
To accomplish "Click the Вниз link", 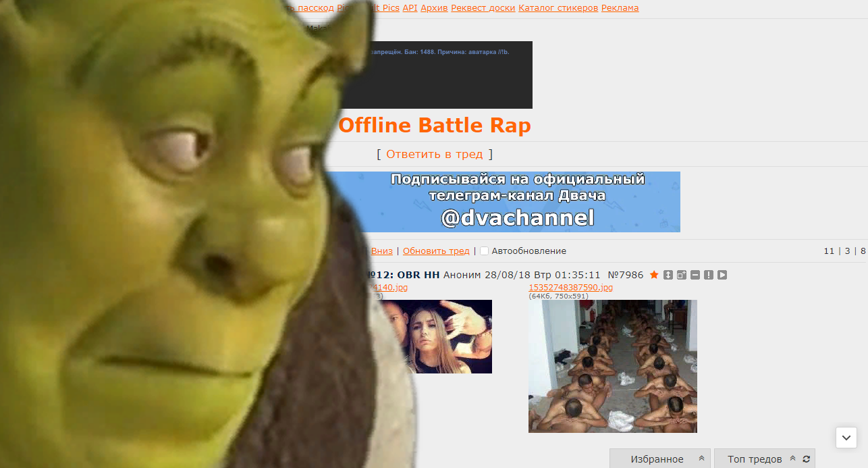I will tap(381, 251).
